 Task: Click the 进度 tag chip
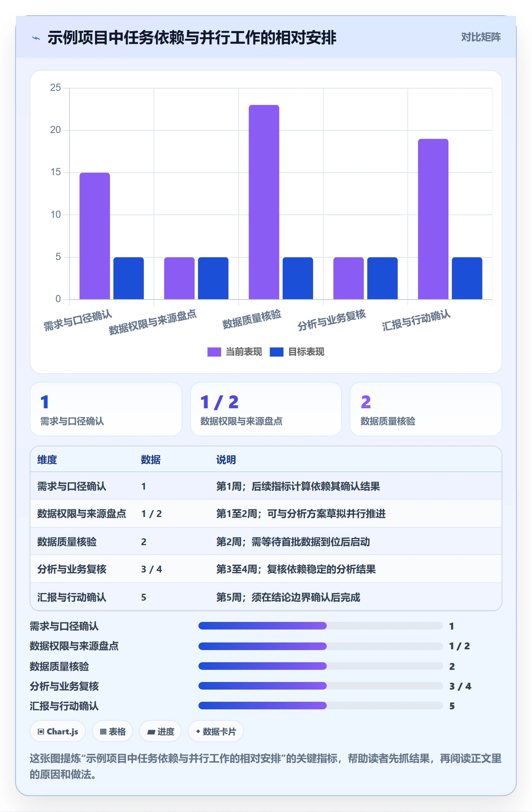tap(160, 731)
